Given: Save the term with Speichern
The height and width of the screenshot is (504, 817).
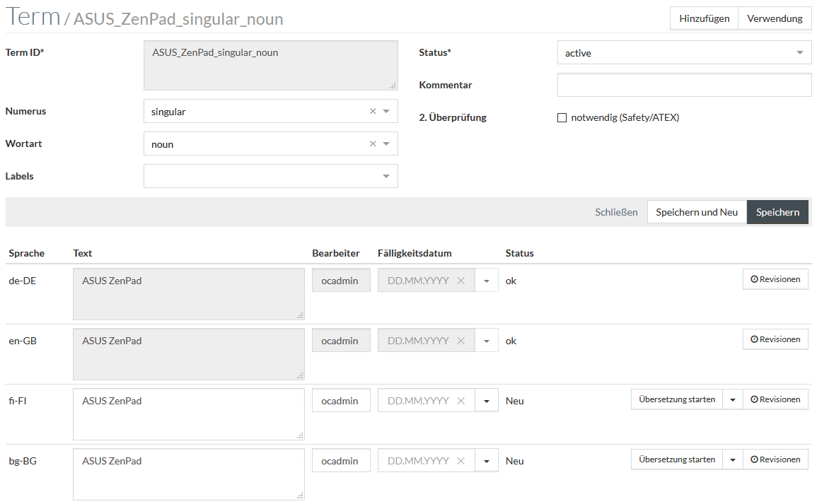Looking at the screenshot, I should pos(777,212).
